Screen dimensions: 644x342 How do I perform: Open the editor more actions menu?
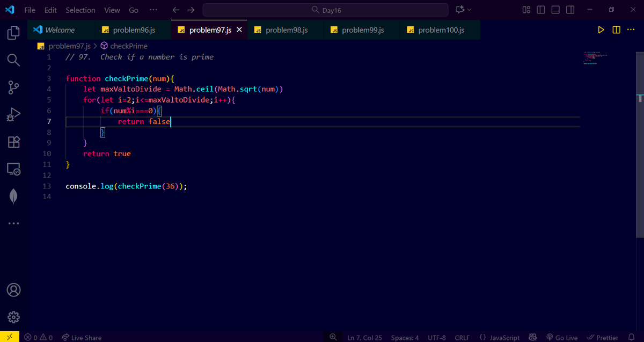point(631,30)
